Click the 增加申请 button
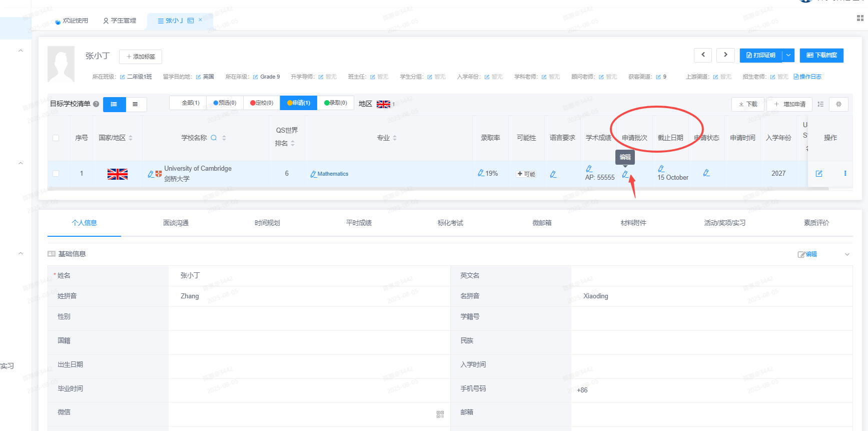Image resolution: width=868 pixels, height=431 pixels. pyautogui.click(x=789, y=104)
